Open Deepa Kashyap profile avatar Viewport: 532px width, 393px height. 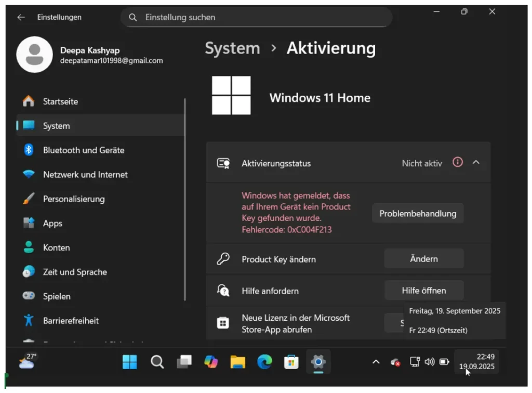click(34, 54)
